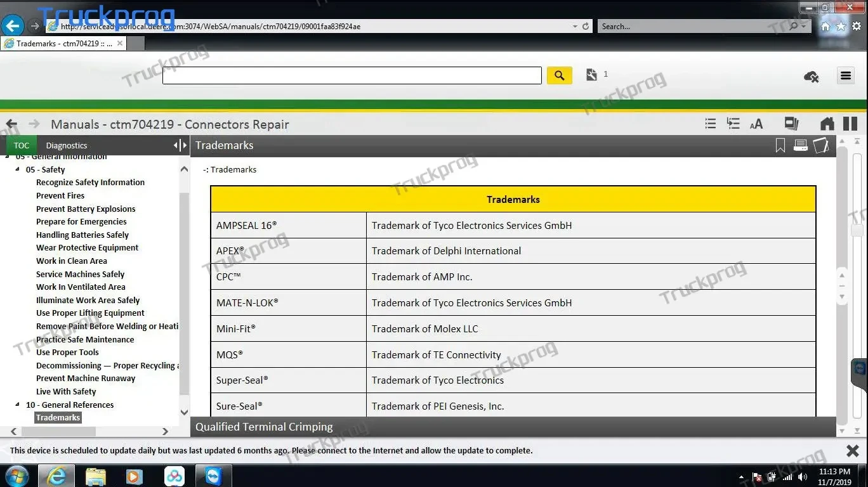Expand the Qualified Terminal Crimping section

[264, 427]
